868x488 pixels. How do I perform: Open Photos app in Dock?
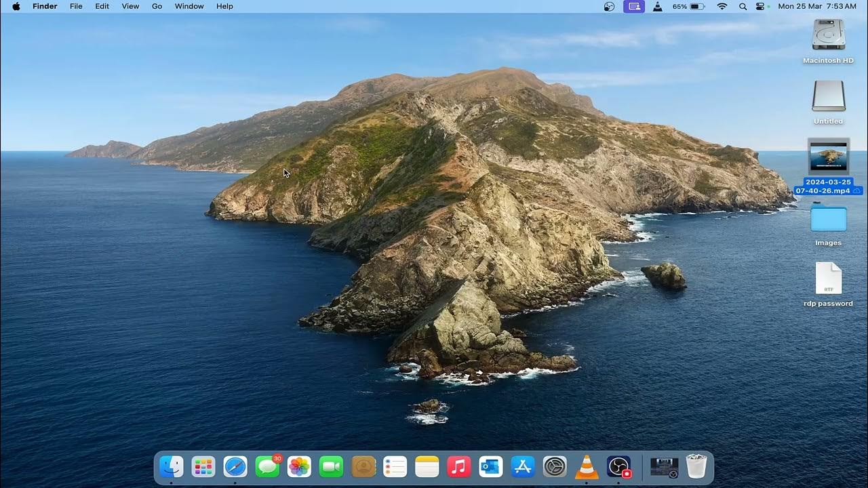coord(299,466)
